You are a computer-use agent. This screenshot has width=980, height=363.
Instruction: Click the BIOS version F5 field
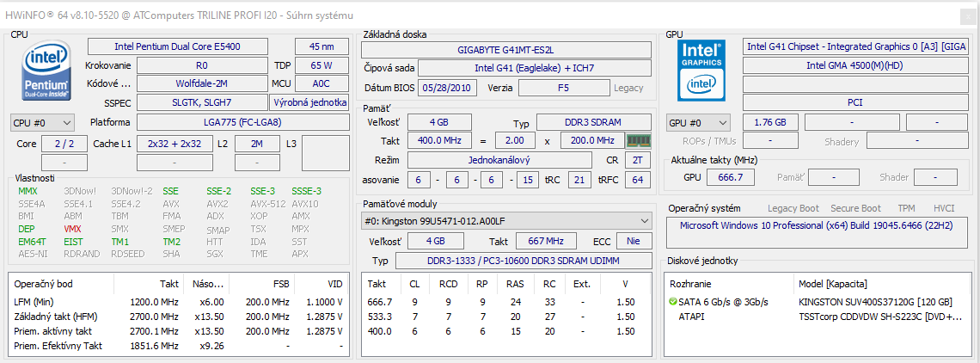pyautogui.click(x=564, y=88)
